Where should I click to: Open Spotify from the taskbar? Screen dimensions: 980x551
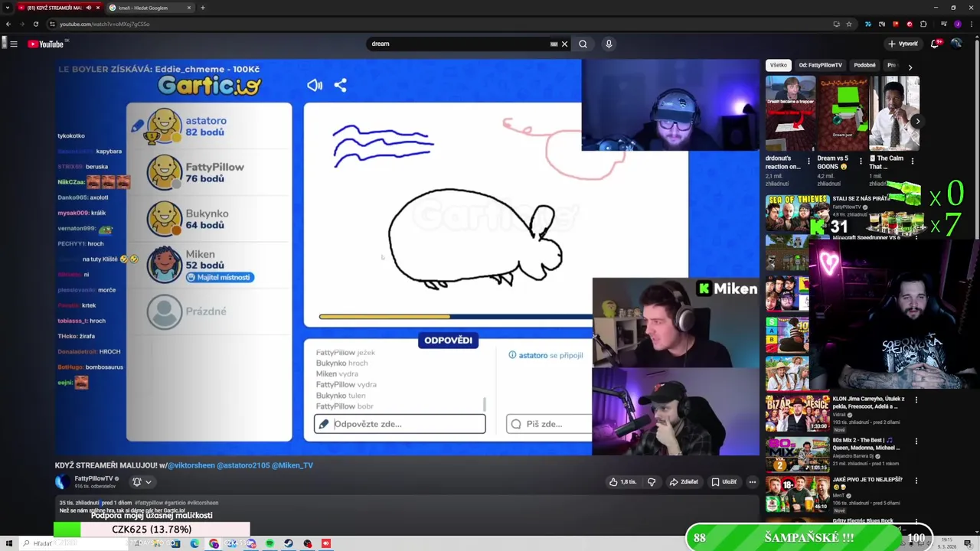click(269, 543)
